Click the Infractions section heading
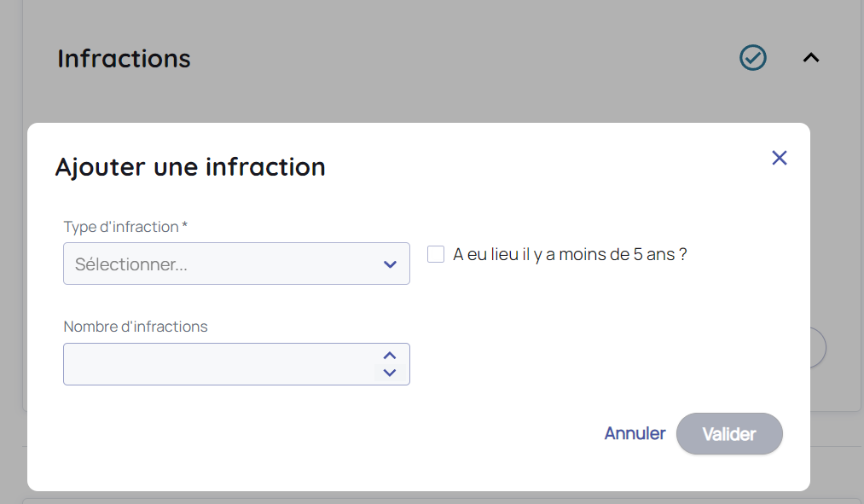This screenshot has width=864, height=504. 124,59
